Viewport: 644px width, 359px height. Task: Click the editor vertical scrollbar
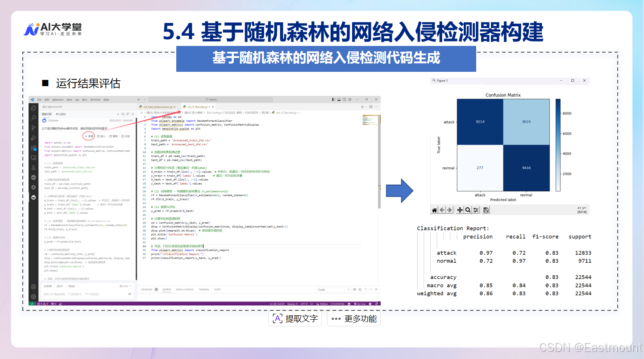pyautogui.click(x=379, y=161)
